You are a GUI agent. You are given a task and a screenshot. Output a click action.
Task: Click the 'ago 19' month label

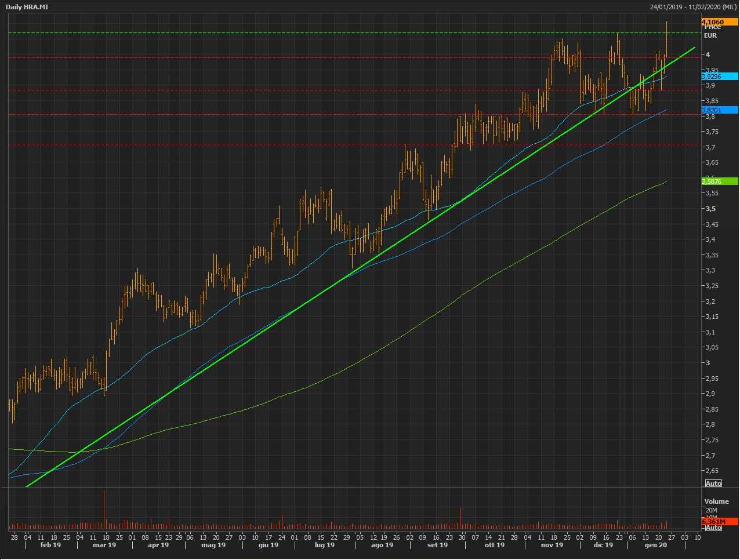[x=382, y=545]
